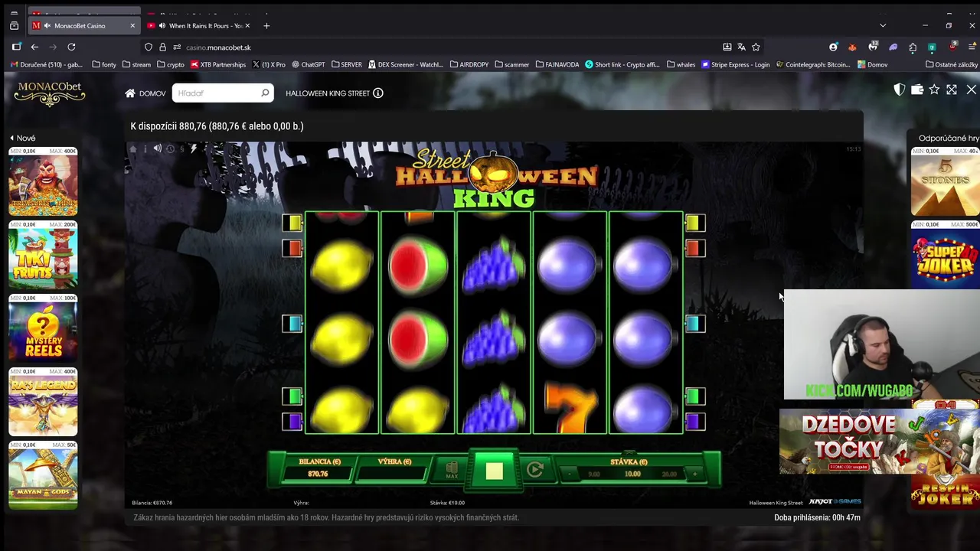
Task: Open the XTB Partnerships bookmark
Action: point(218,64)
